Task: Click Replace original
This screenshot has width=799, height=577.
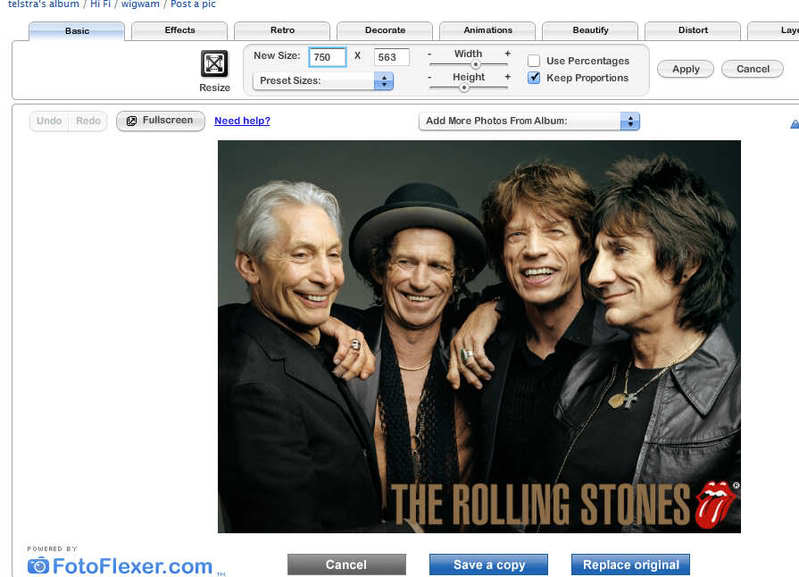Action: click(630, 565)
